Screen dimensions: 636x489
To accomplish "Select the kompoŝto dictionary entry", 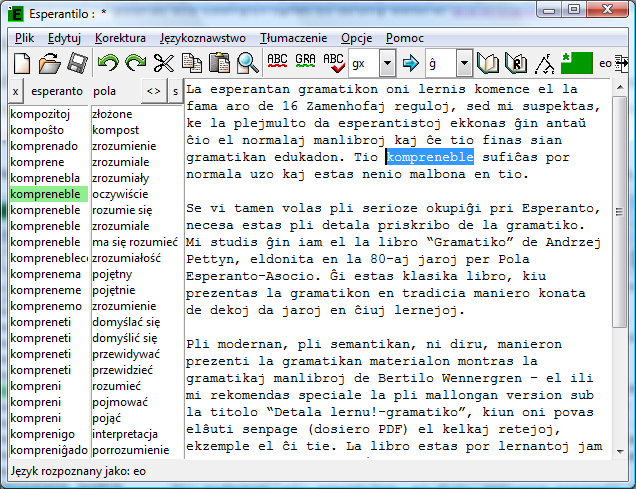I will pos(49,130).
